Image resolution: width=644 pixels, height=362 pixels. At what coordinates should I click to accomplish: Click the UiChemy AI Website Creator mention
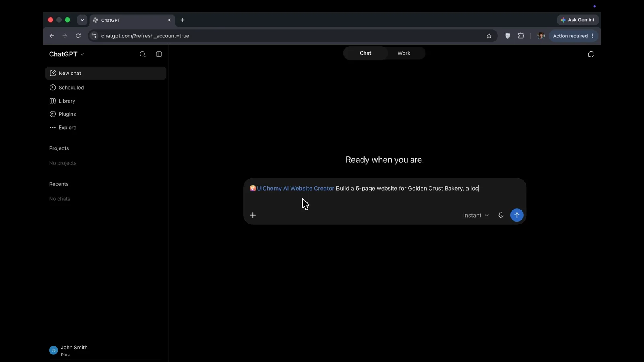pyautogui.click(x=292, y=189)
